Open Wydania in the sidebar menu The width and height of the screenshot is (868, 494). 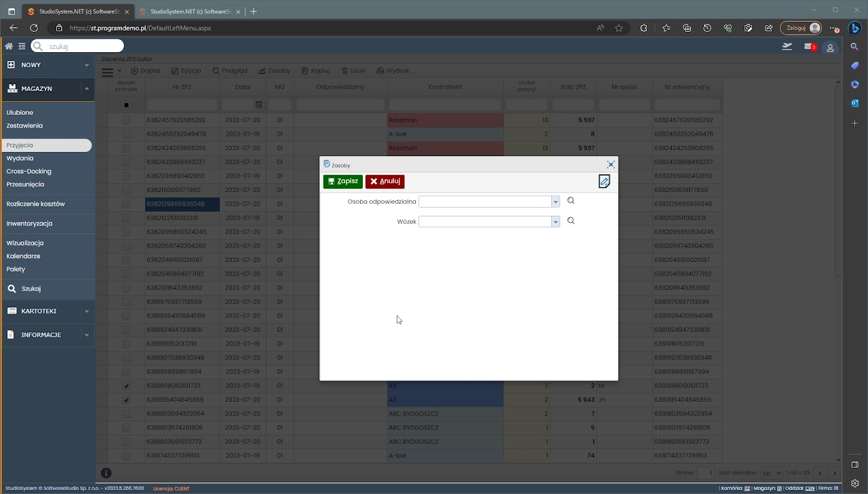click(x=20, y=158)
